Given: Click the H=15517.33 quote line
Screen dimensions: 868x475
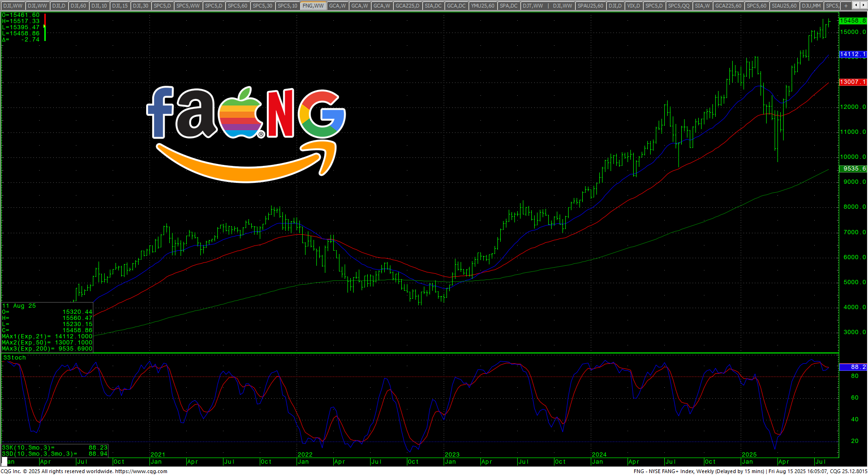Looking at the screenshot, I should pyautogui.click(x=21, y=21).
